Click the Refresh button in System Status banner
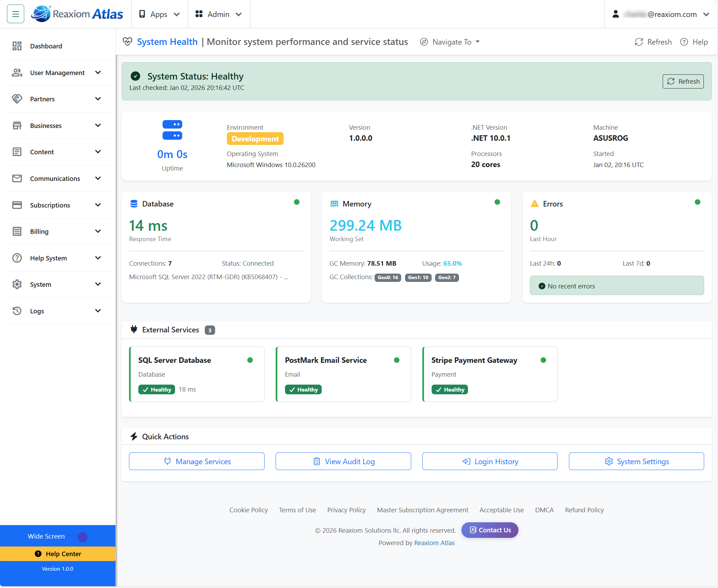Screen dimensions: 718x588 pyautogui.click(x=683, y=81)
